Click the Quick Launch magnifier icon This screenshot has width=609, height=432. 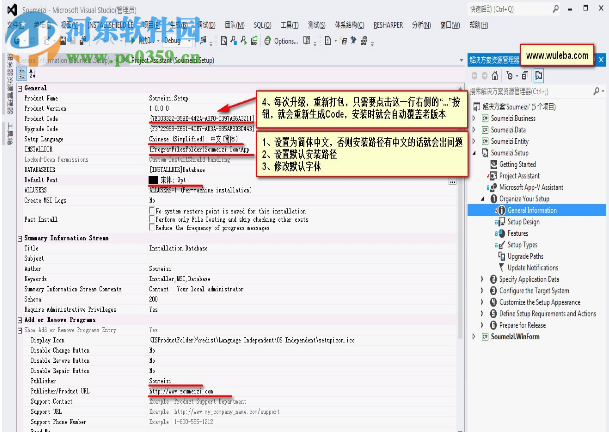coord(555,9)
